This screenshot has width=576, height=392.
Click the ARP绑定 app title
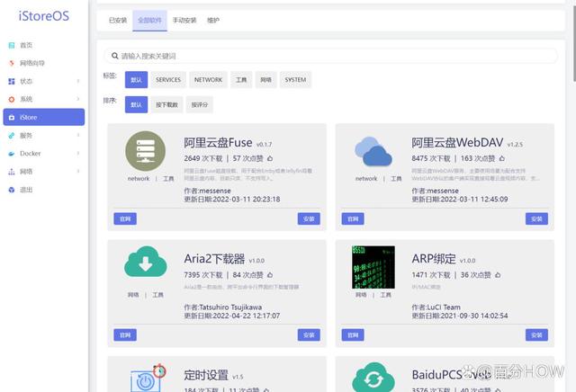point(434,259)
